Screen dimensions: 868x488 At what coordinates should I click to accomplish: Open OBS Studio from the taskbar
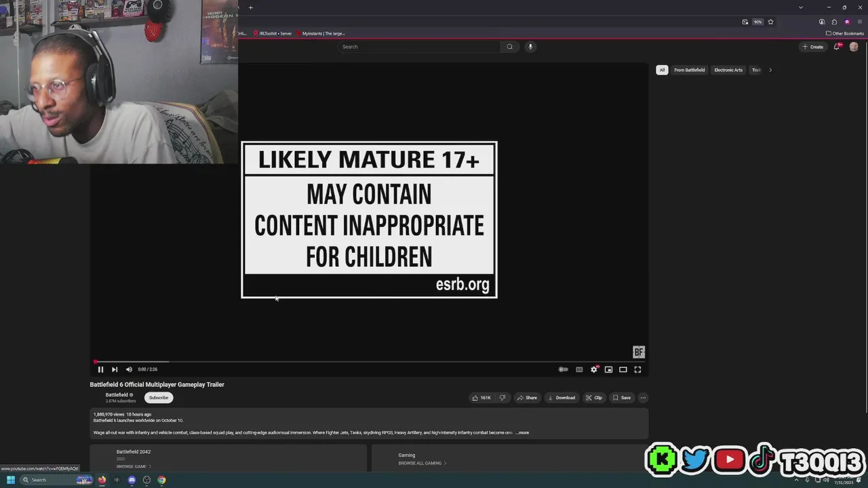[x=146, y=480]
